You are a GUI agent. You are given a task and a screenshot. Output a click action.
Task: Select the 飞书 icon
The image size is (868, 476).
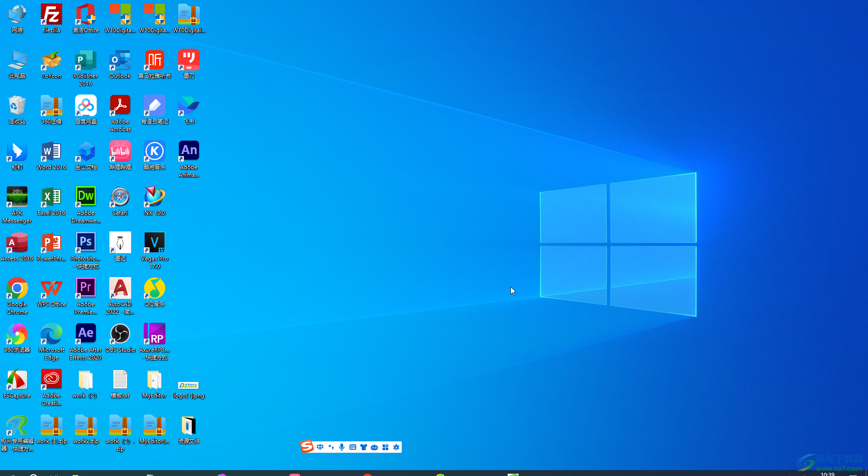point(189,110)
